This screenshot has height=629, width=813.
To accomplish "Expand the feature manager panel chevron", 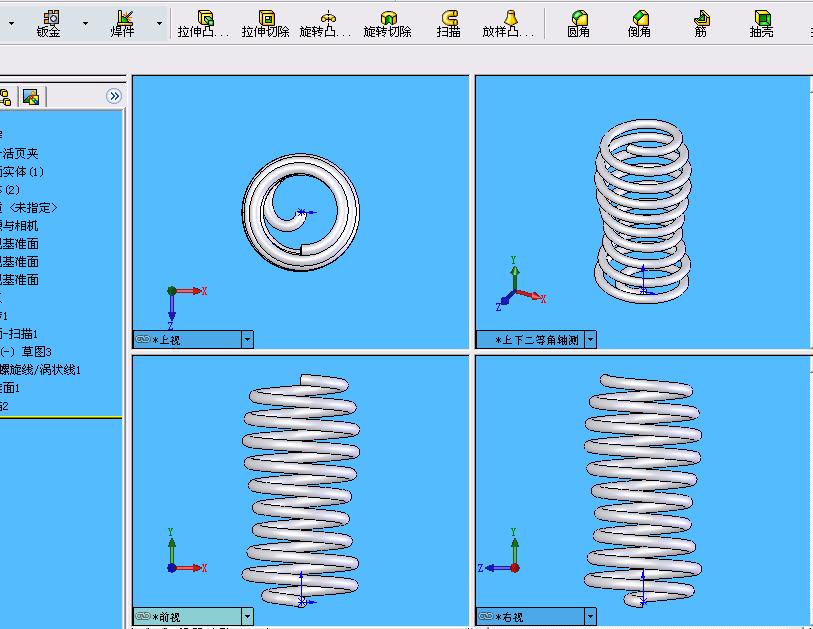I will pyautogui.click(x=114, y=96).
